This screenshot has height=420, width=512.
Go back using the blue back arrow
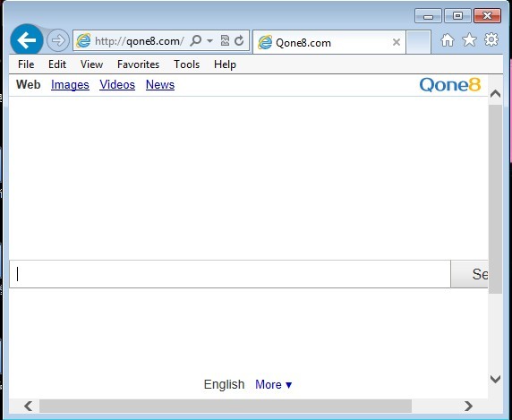click(27, 40)
